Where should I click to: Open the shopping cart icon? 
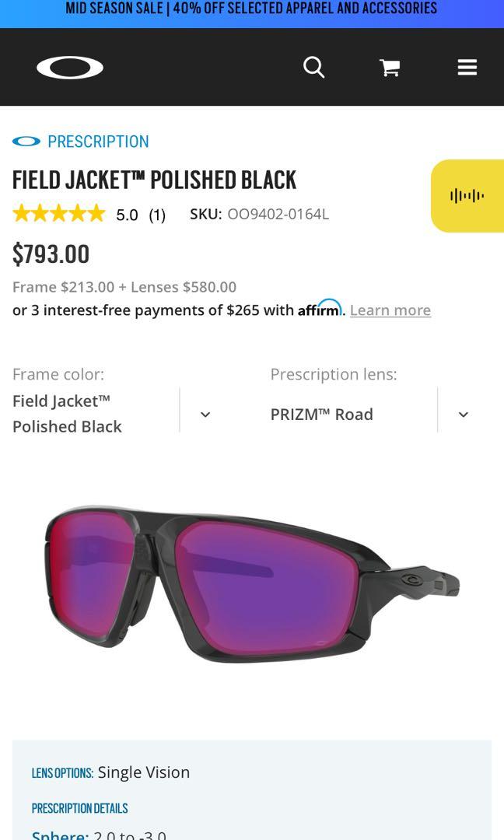click(x=389, y=67)
